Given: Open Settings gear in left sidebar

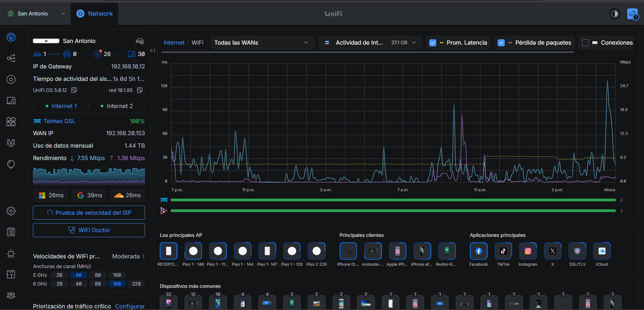Looking at the screenshot, I should click(11, 211).
